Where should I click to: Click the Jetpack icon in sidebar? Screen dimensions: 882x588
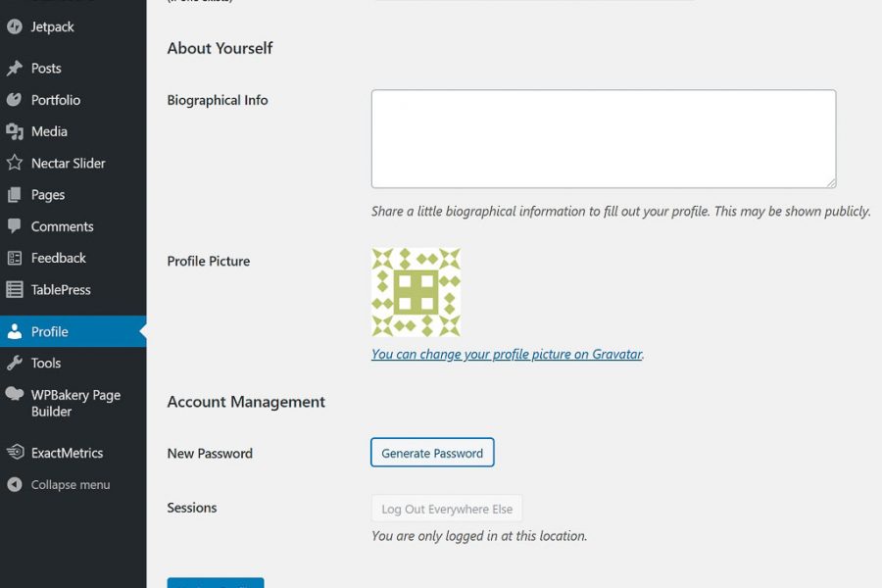(15, 26)
